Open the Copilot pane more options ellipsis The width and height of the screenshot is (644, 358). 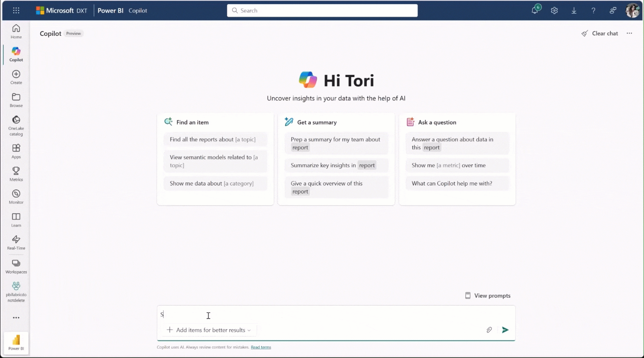click(x=629, y=33)
